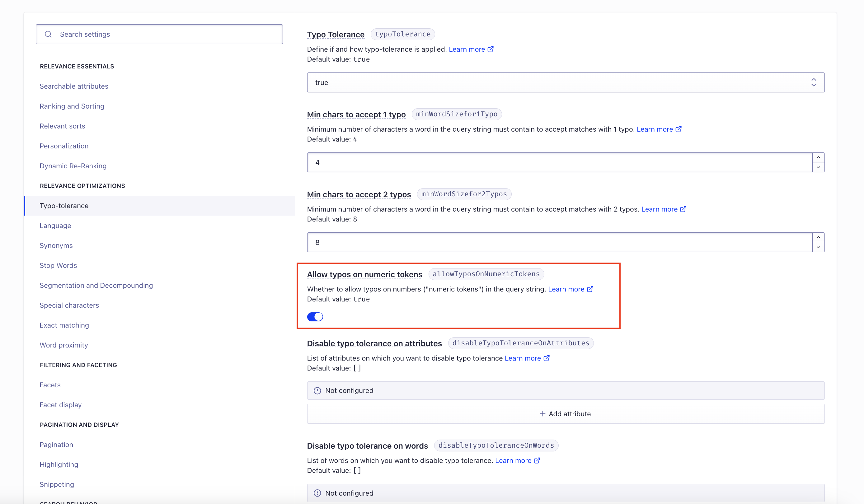Open external link icon for minWordSizefor1Typo

pyautogui.click(x=679, y=129)
